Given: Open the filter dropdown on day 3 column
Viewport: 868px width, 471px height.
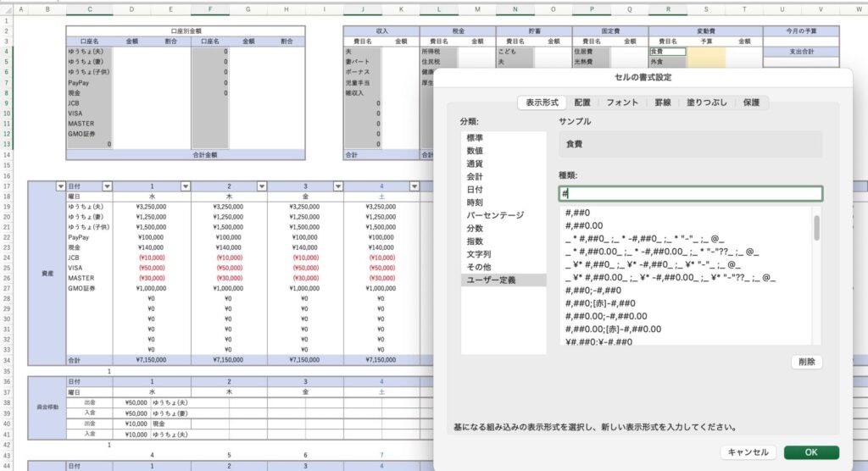Looking at the screenshot, I should point(338,186).
